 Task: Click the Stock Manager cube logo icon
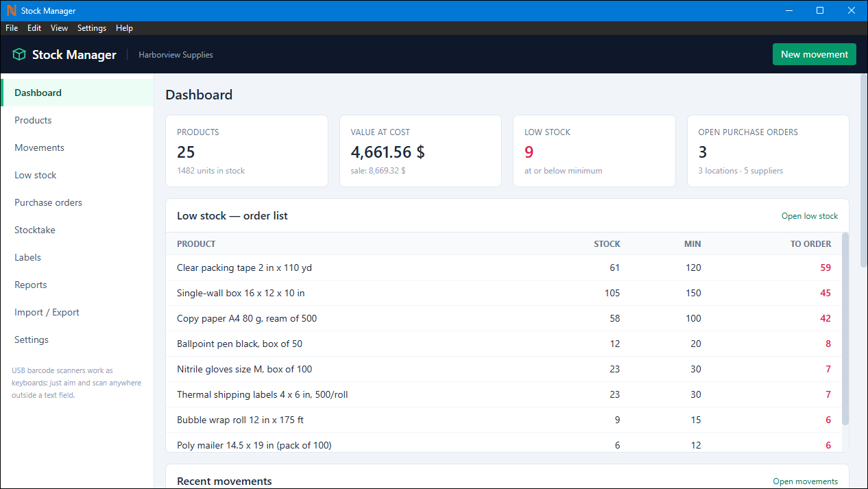point(19,55)
